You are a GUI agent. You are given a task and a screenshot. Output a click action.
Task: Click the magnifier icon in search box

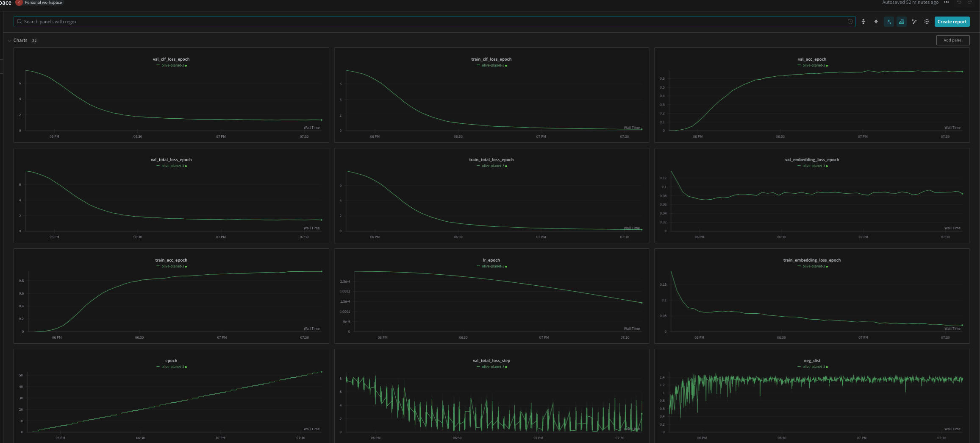[19, 22]
